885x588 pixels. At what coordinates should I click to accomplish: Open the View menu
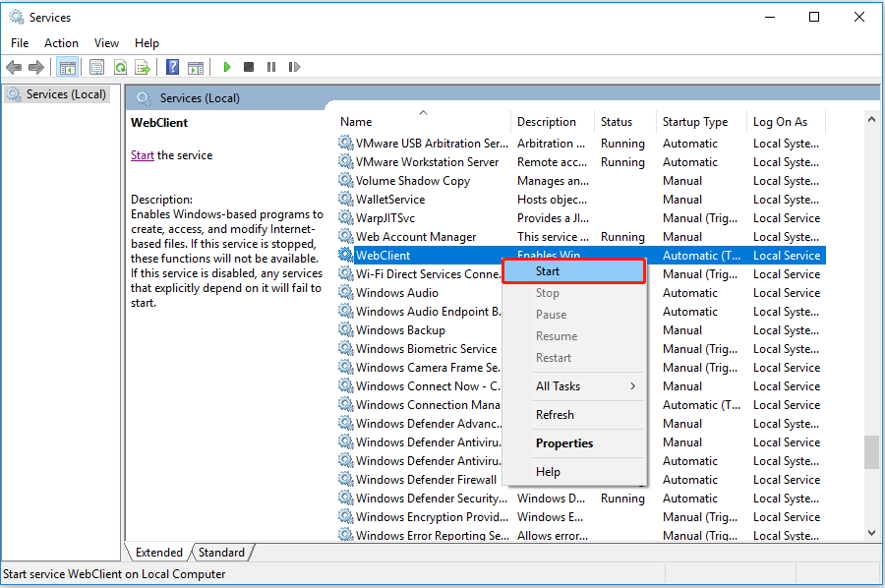point(106,43)
